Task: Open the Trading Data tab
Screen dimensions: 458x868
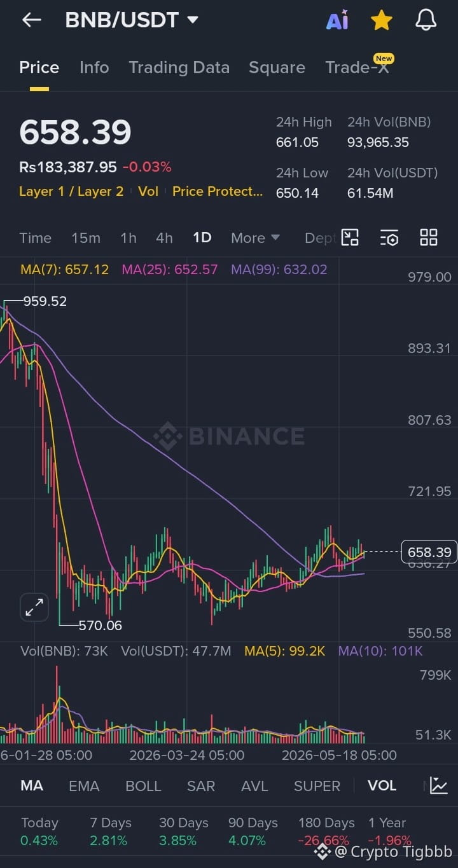Action: coord(179,67)
